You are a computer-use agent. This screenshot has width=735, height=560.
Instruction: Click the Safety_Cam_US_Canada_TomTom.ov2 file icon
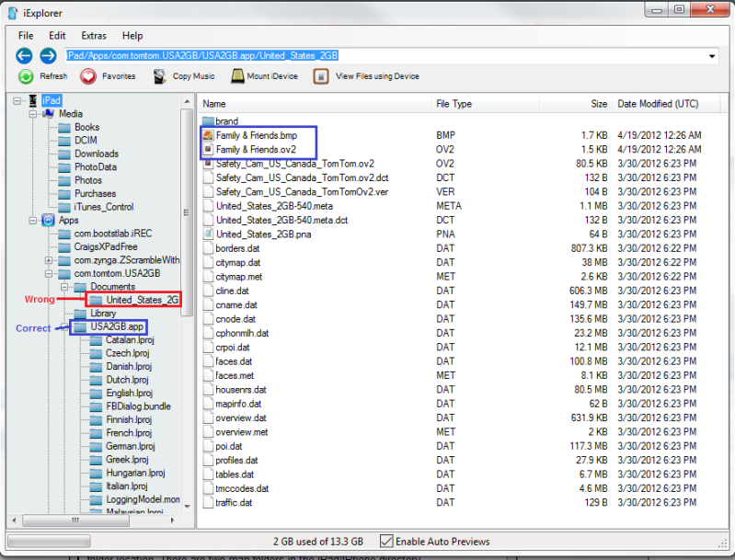(x=208, y=164)
